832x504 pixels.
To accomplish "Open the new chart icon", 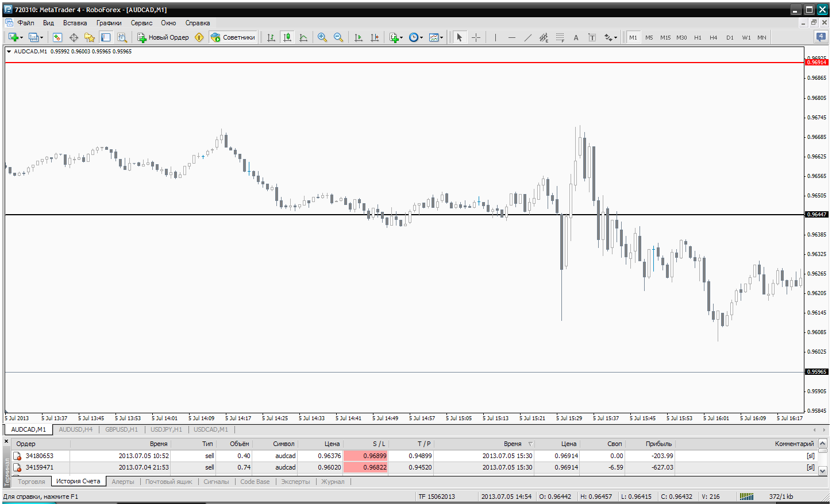I will tap(14, 37).
